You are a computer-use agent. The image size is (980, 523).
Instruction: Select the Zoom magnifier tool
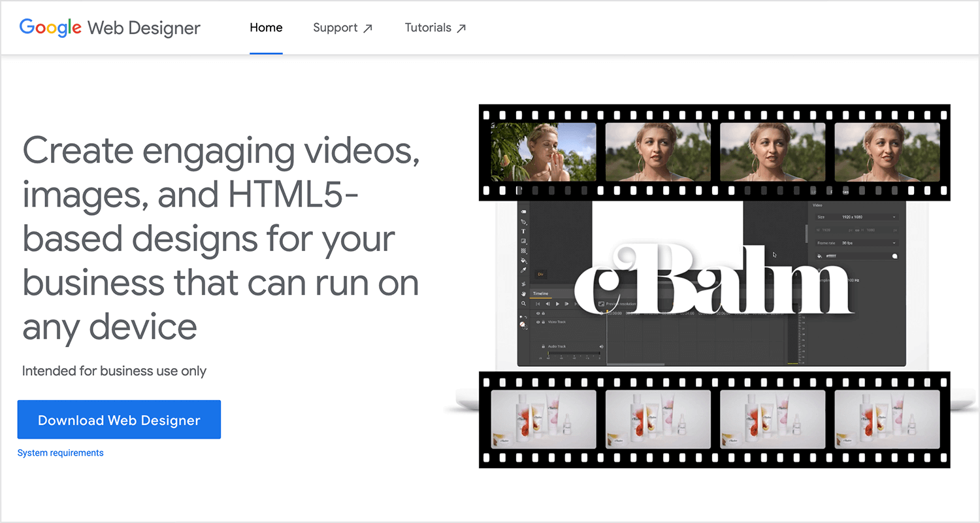[x=523, y=303]
